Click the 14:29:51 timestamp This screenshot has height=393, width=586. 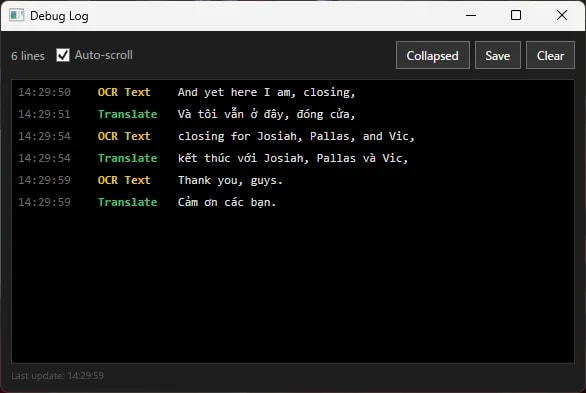tap(44, 114)
